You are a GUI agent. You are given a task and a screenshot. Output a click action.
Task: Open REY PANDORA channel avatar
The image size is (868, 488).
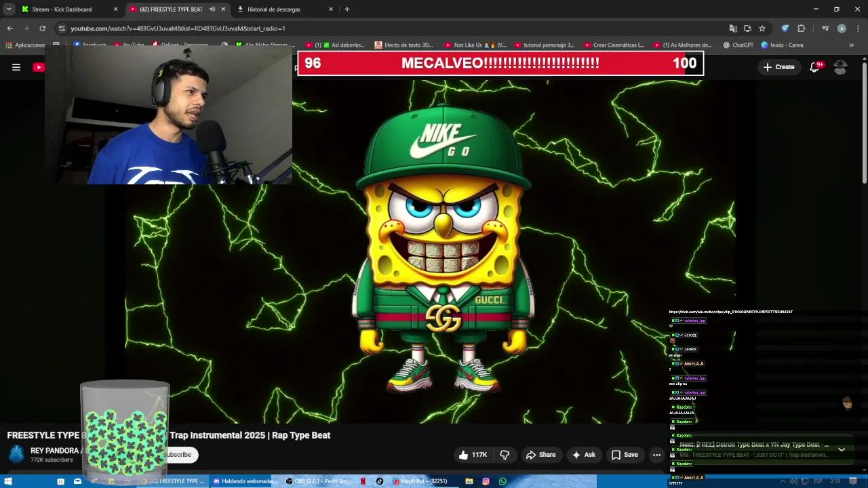16,454
